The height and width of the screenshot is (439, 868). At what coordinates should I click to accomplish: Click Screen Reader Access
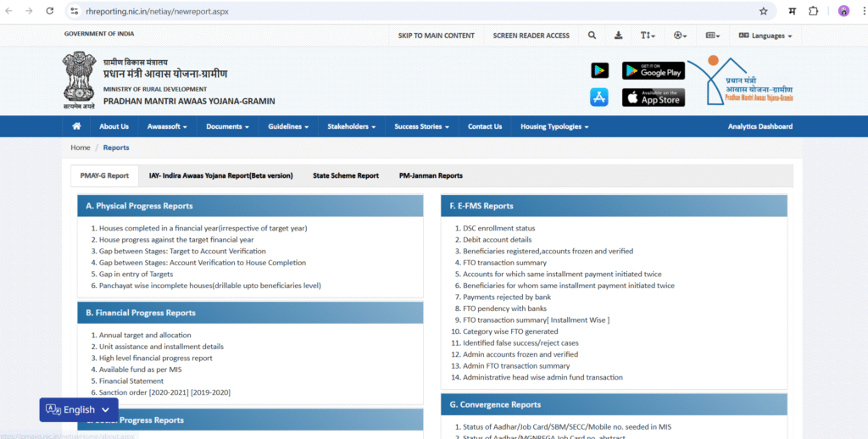coord(531,36)
